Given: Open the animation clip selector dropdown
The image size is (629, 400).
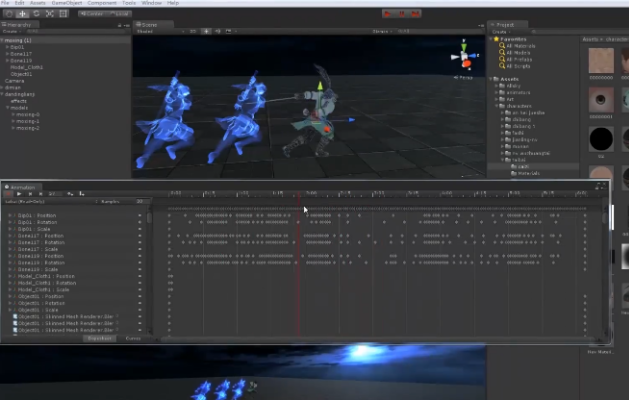Looking at the screenshot, I should coord(51,201).
